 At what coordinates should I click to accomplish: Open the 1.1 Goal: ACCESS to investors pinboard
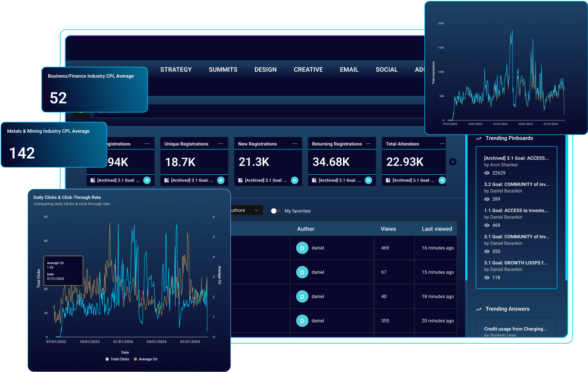[516, 211]
